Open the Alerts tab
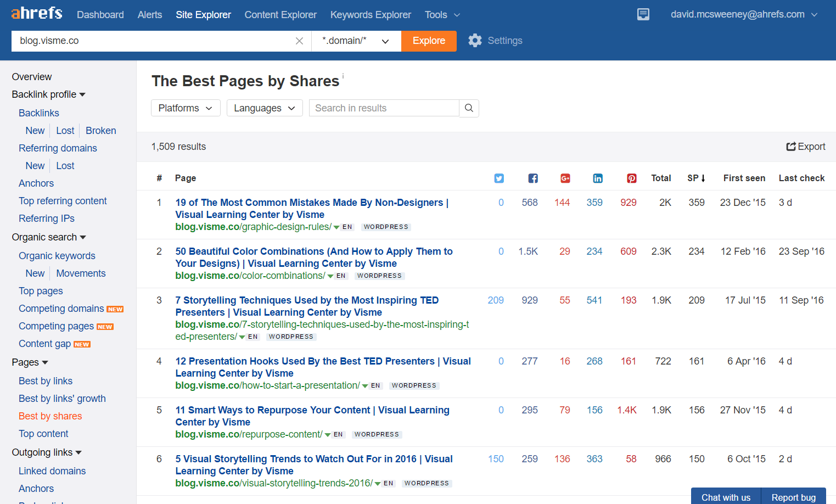 tap(150, 15)
